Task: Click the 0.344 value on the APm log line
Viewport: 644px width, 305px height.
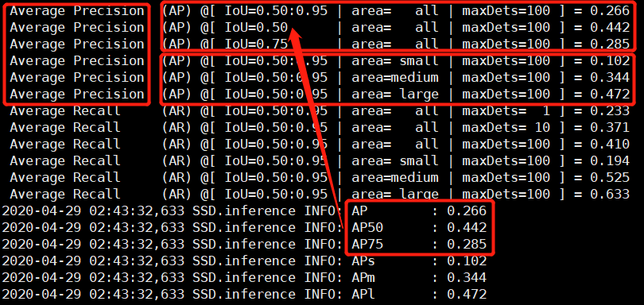Action: [467, 277]
